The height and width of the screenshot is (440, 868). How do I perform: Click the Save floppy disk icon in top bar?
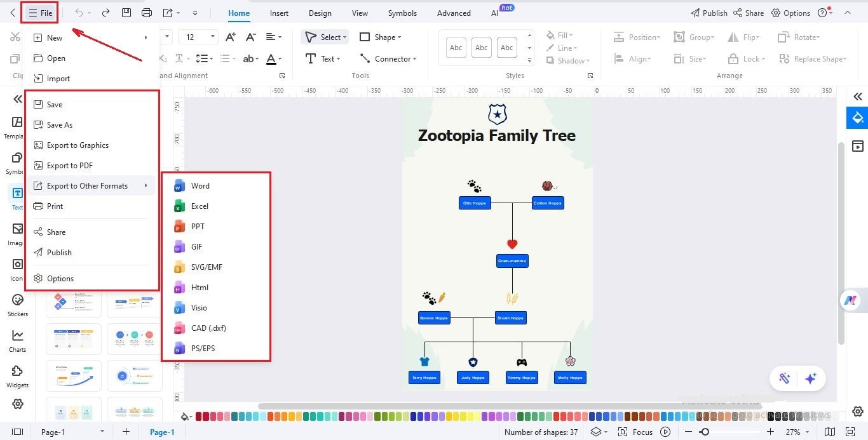pyautogui.click(x=126, y=13)
